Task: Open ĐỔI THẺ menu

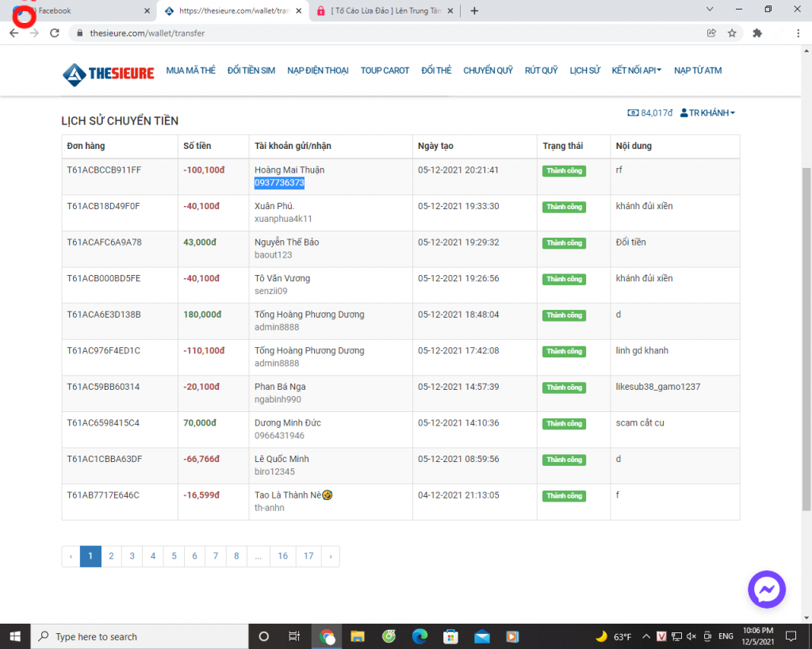Action: point(436,71)
